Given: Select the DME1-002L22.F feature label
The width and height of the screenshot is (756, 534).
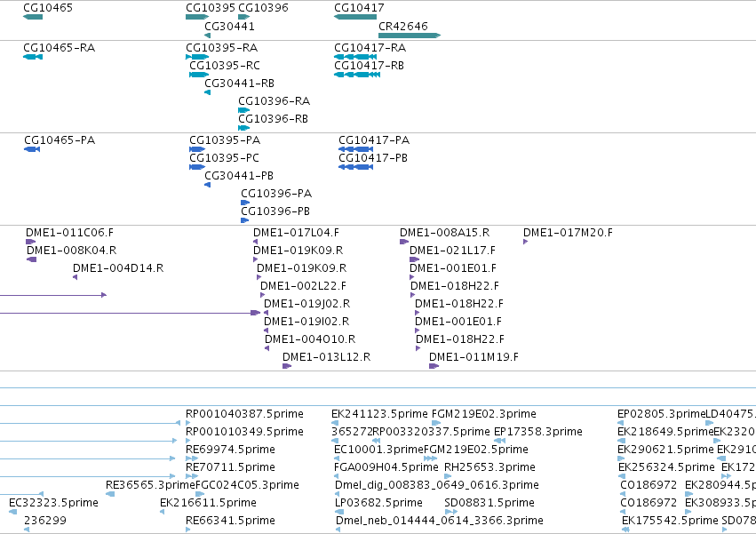Looking at the screenshot, I should pyautogui.click(x=303, y=286).
